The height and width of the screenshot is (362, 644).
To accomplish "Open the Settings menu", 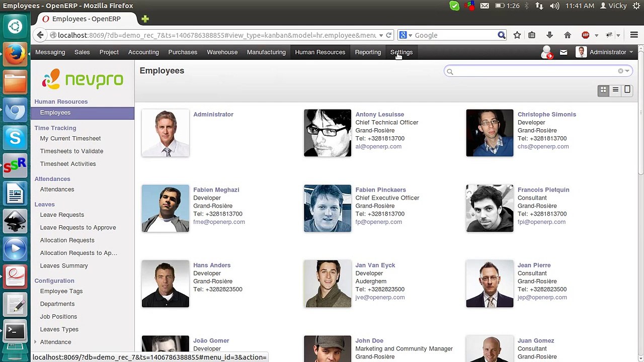I will [x=401, y=52].
